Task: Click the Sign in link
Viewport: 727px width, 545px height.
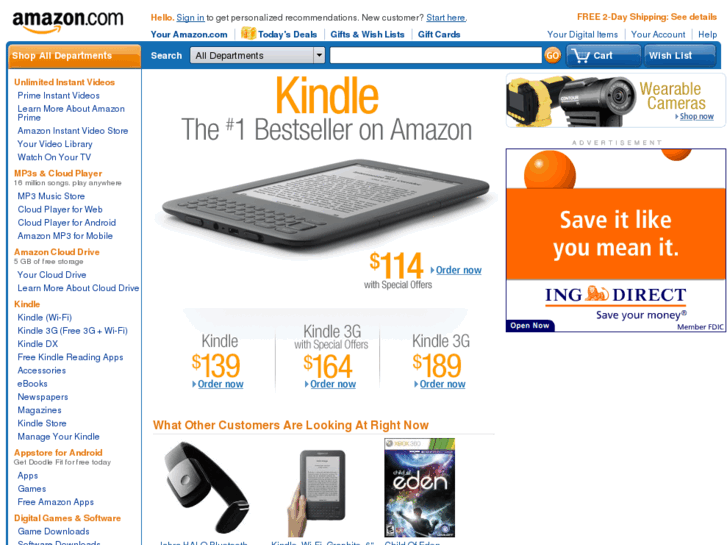Action: 190,18
